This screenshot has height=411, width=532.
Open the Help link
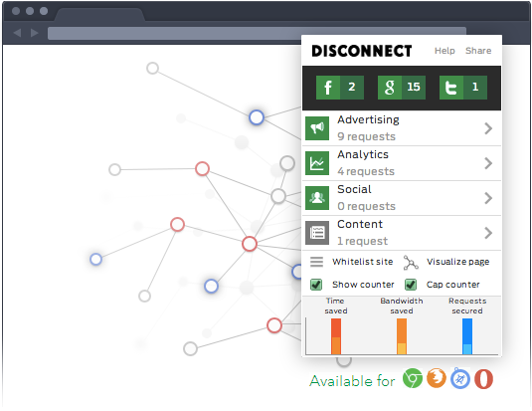click(x=444, y=51)
